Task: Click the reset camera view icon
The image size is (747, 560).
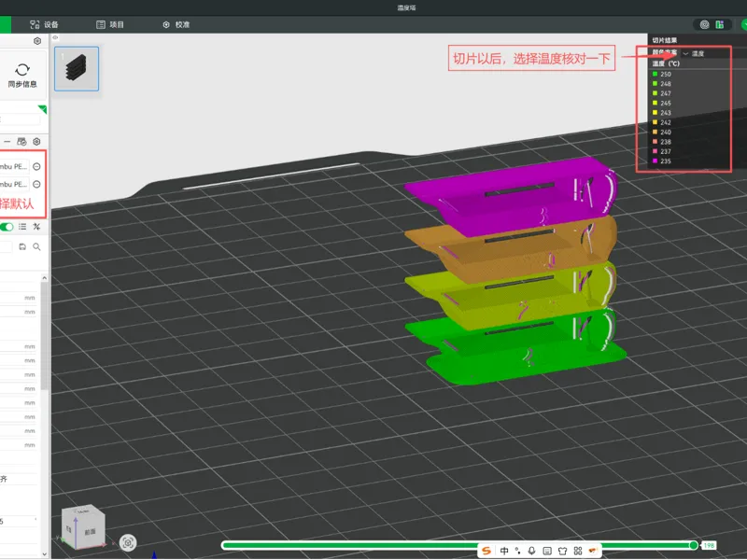Action: tap(128, 542)
